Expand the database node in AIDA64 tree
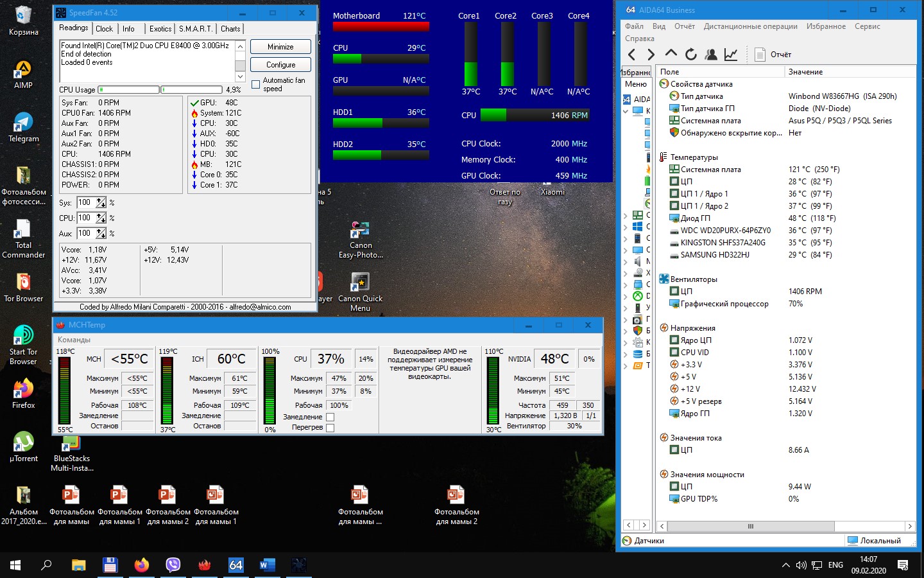924x578 pixels. coord(626,354)
